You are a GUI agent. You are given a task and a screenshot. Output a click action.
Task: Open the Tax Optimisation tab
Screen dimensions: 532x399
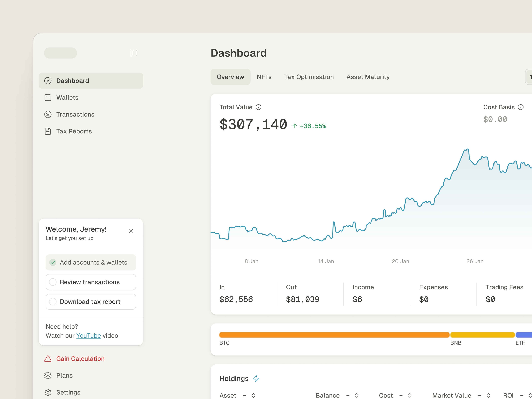[x=309, y=77]
